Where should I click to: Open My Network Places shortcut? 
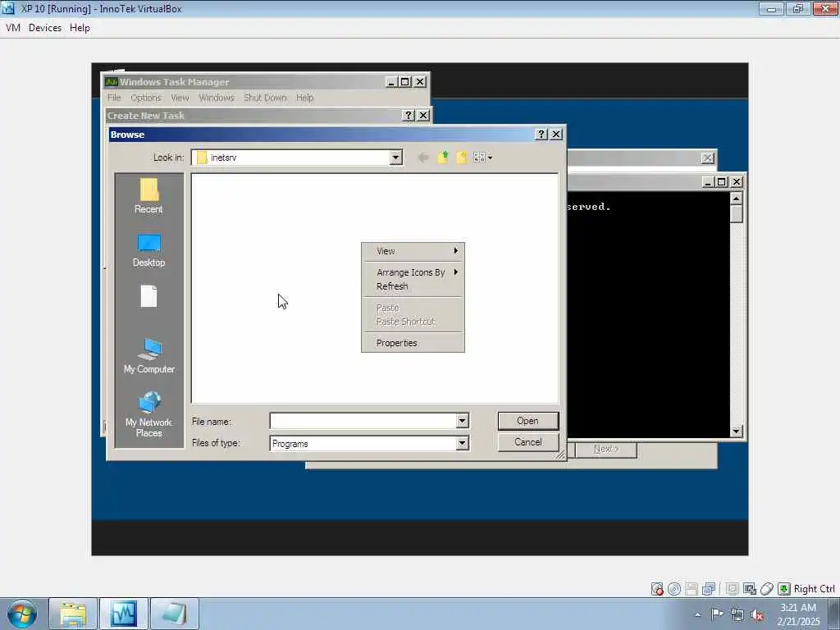[x=149, y=414]
